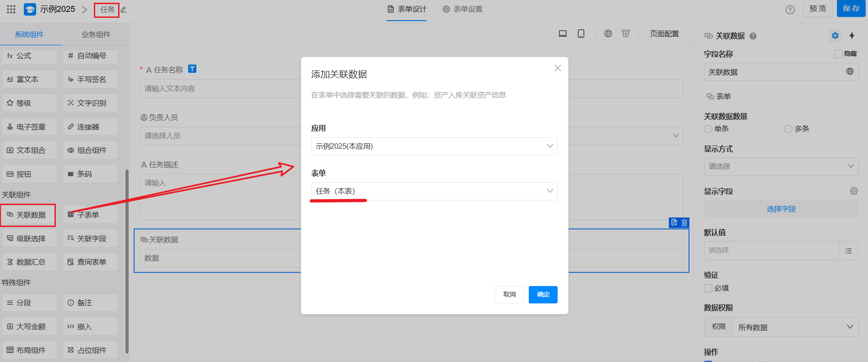Image resolution: width=868 pixels, height=362 pixels.
Task: Open the 表单设置 tab
Action: click(x=462, y=9)
